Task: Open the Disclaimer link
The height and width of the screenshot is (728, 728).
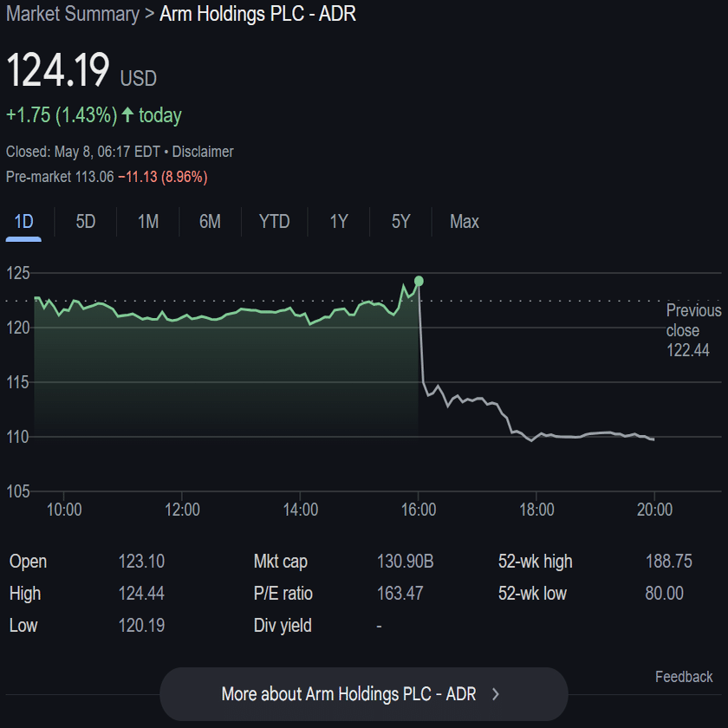Action: (202, 151)
